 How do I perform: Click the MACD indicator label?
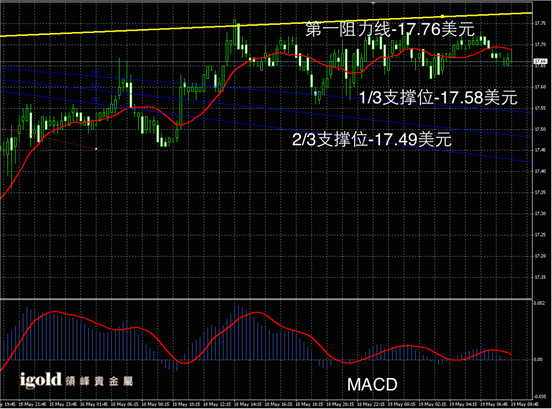(372, 384)
